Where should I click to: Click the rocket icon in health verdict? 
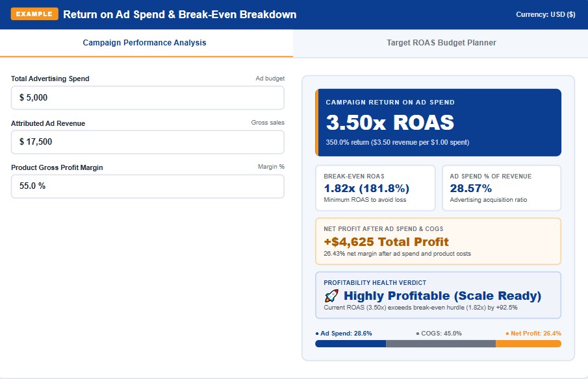(x=331, y=296)
